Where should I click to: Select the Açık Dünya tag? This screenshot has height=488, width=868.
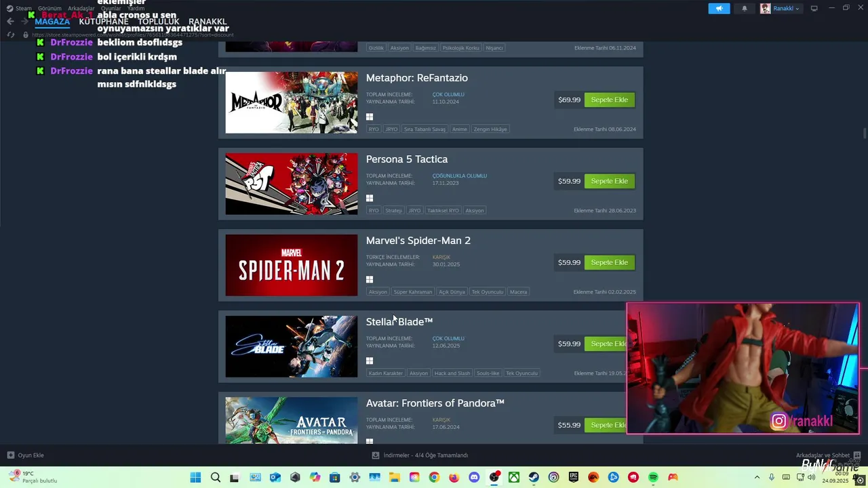point(452,292)
